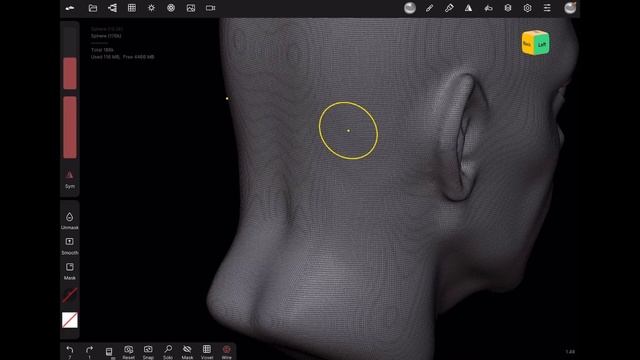The width and height of the screenshot is (640, 360).
Task: Open the Symmetry triangle menu in top bar
Action: [x=469, y=8]
